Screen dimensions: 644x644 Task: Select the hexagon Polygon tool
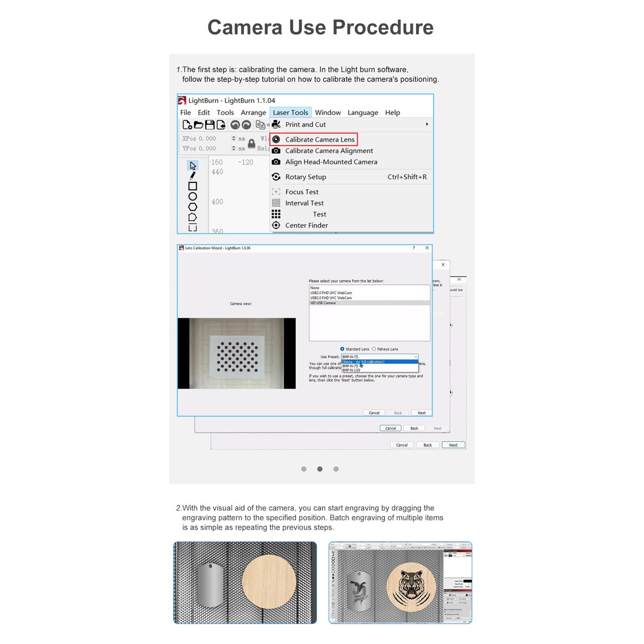point(193,207)
